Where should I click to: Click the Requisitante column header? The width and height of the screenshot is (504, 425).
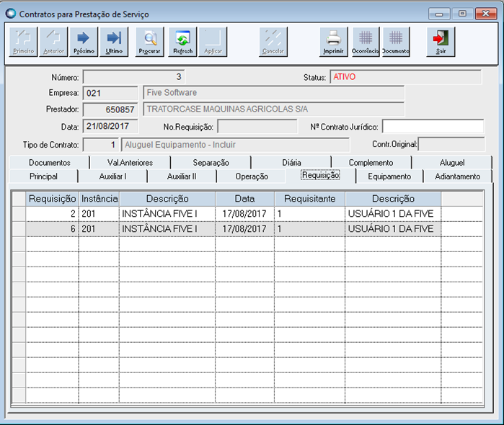coord(310,199)
